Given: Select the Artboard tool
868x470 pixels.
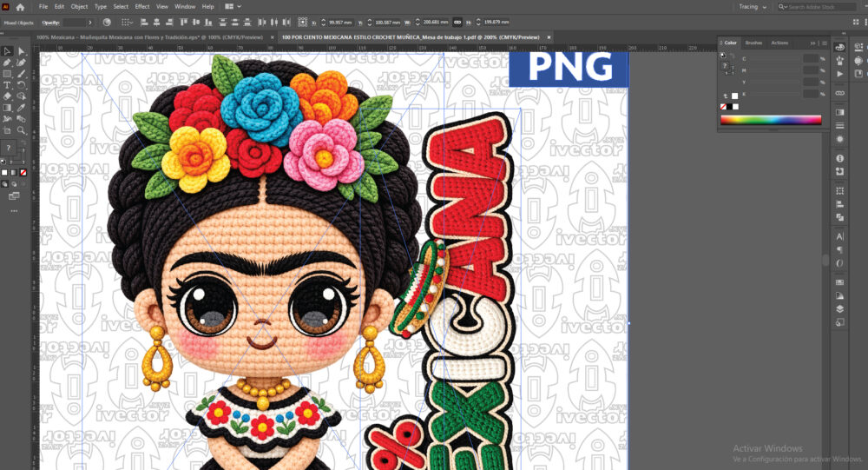Looking at the screenshot, I should coord(7,130).
